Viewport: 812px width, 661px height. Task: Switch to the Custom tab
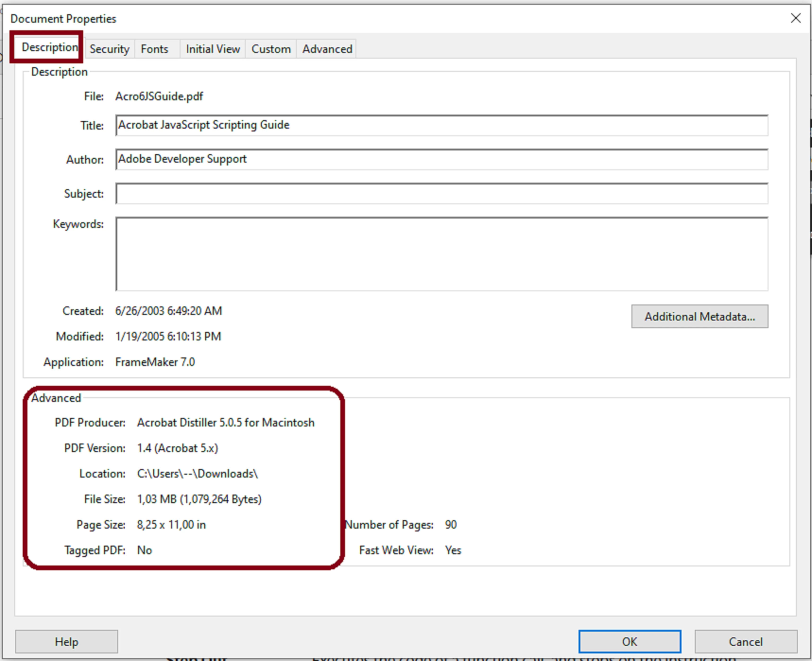[271, 49]
